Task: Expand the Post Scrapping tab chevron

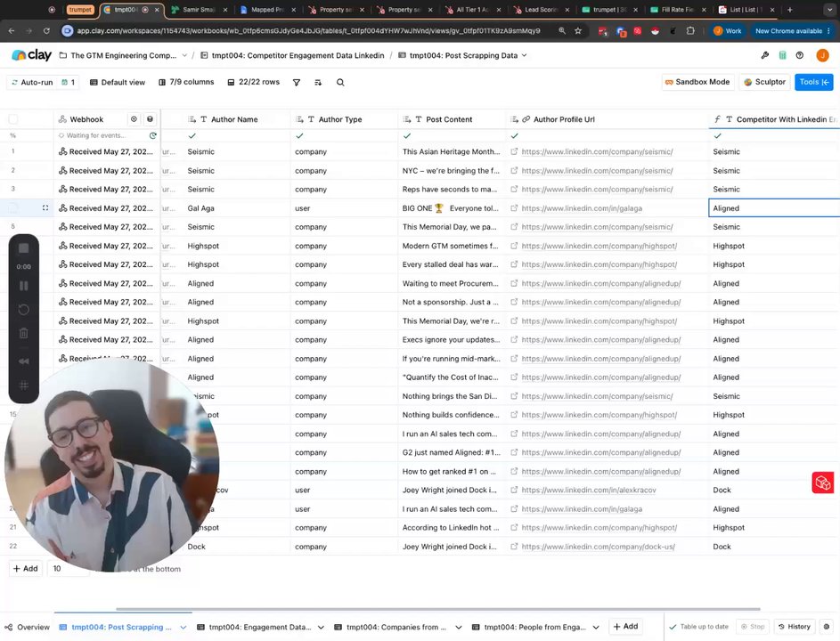Action: 183,627
